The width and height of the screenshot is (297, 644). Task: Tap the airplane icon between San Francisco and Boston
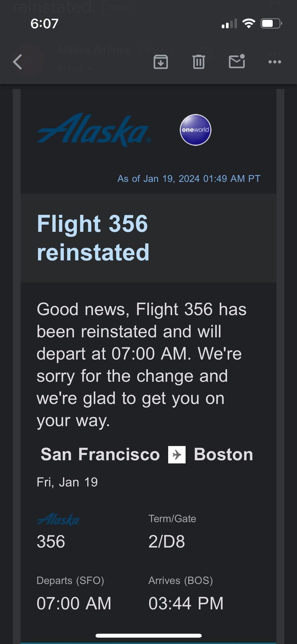pyautogui.click(x=177, y=455)
